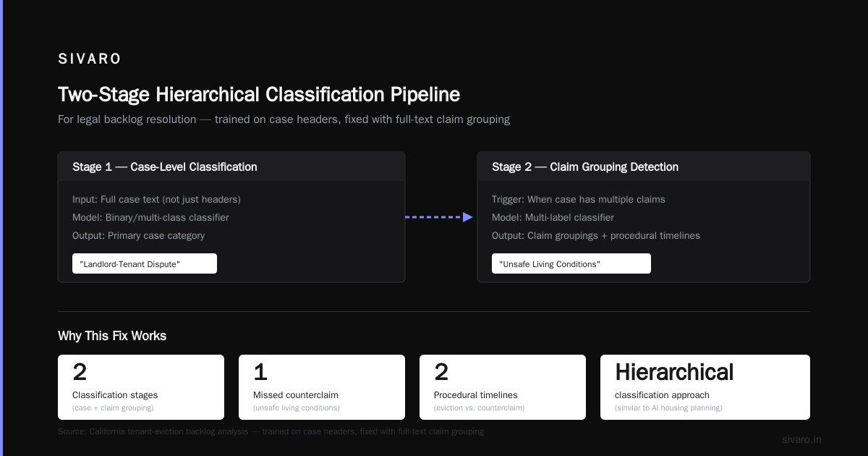
Task: Select the 'Output: Primary case category' line
Action: click(x=138, y=235)
